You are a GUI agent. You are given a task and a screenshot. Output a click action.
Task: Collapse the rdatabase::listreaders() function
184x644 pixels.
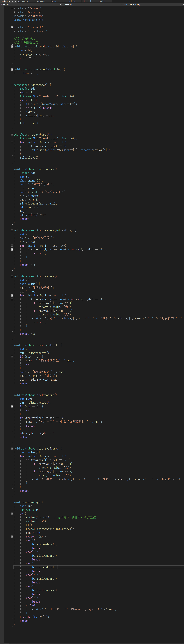[x=12, y=449]
